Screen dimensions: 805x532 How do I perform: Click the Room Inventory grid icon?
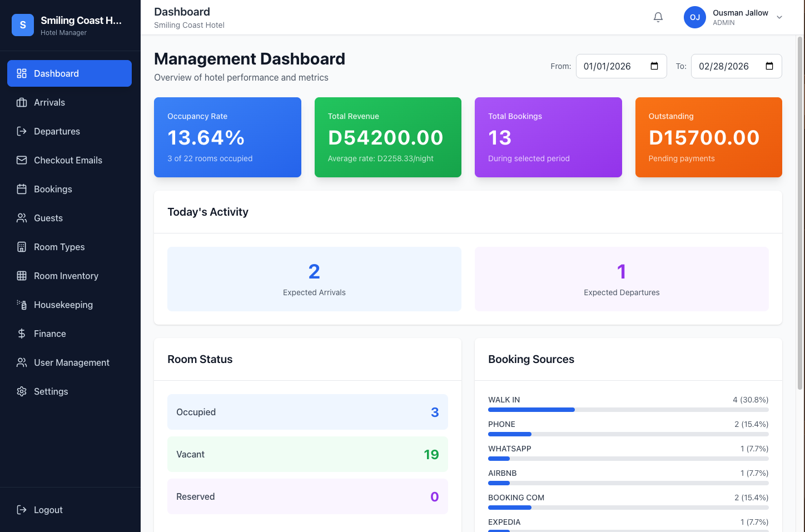[x=22, y=276]
